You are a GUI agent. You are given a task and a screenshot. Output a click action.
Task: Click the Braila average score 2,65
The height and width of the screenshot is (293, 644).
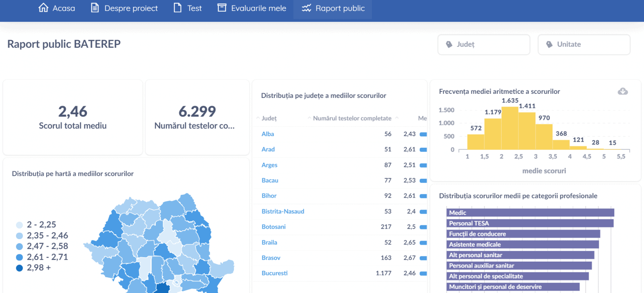pos(409,242)
